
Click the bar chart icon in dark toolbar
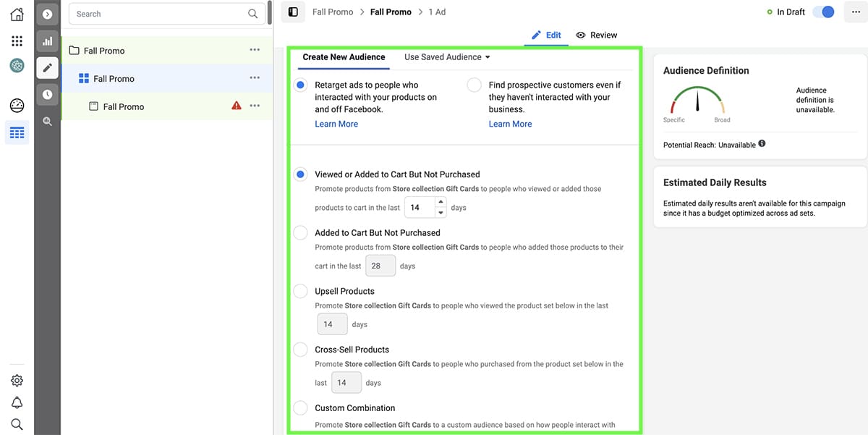click(x=47, y=41)
